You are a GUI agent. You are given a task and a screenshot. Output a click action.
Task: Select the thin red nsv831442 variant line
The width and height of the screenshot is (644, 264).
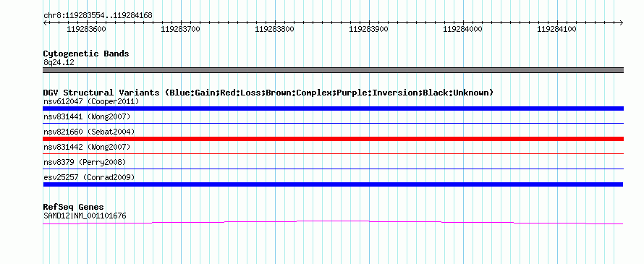[333, 153]
